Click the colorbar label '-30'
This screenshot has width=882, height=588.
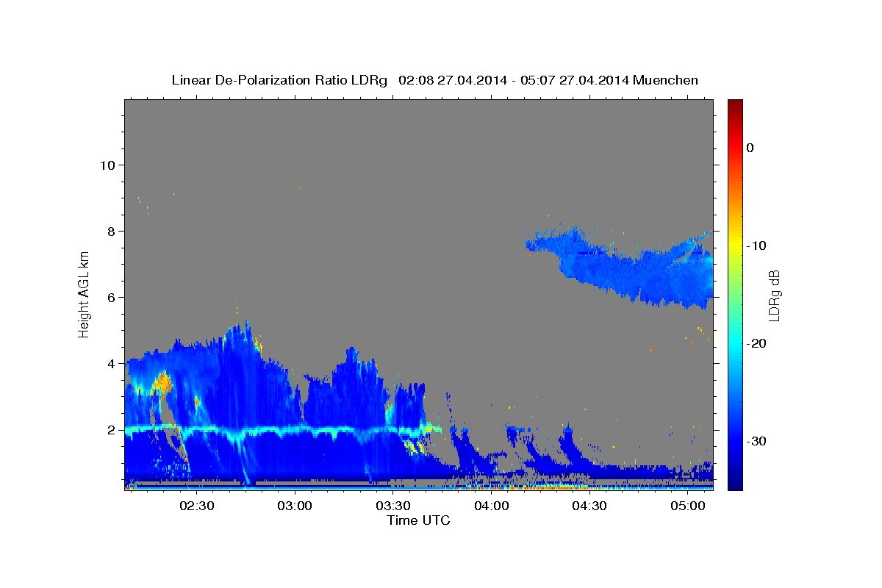(x=756, y=441)
